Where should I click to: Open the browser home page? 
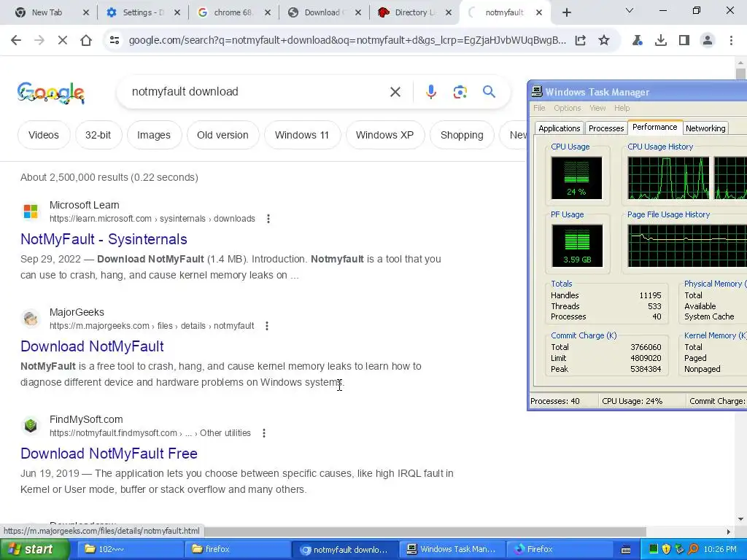[x=86, y=41]
